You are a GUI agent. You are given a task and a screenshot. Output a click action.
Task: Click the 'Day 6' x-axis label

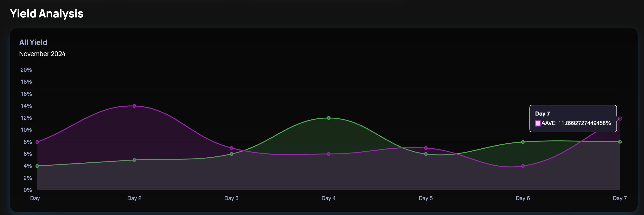pyautogui.click(x=523, y=198)
